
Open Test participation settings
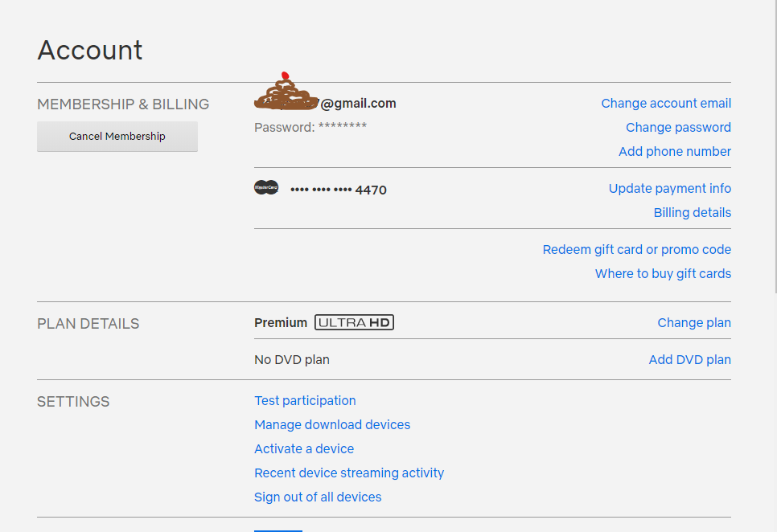(305, 401)
